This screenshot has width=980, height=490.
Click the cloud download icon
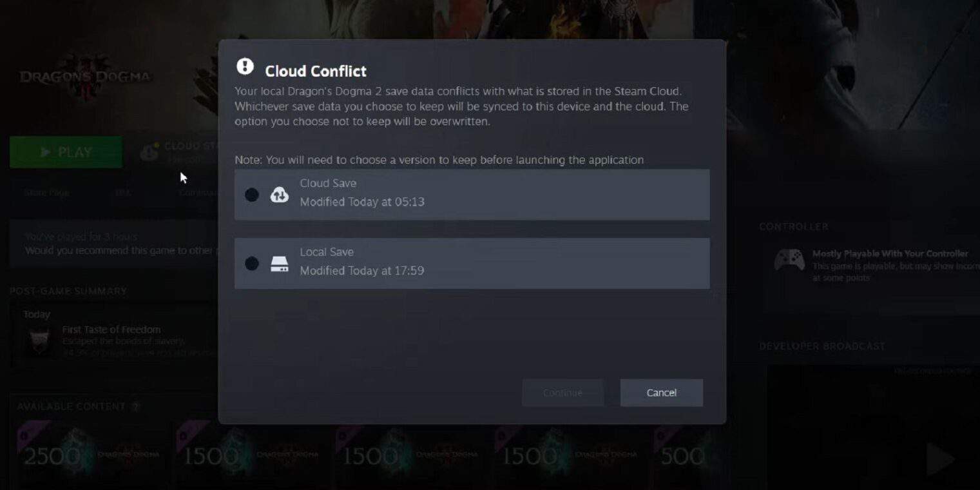pyautogui.click(x=279, y=195)
